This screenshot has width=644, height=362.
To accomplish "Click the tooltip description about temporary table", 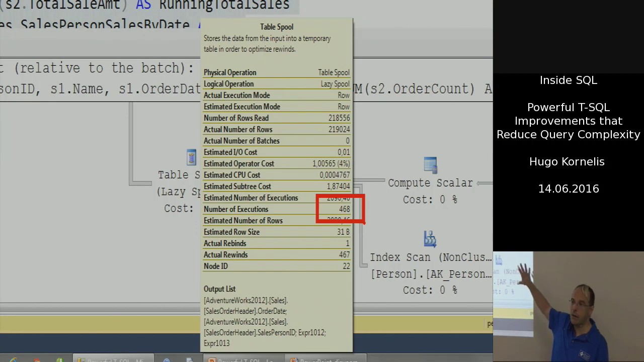I will [267, 44].
